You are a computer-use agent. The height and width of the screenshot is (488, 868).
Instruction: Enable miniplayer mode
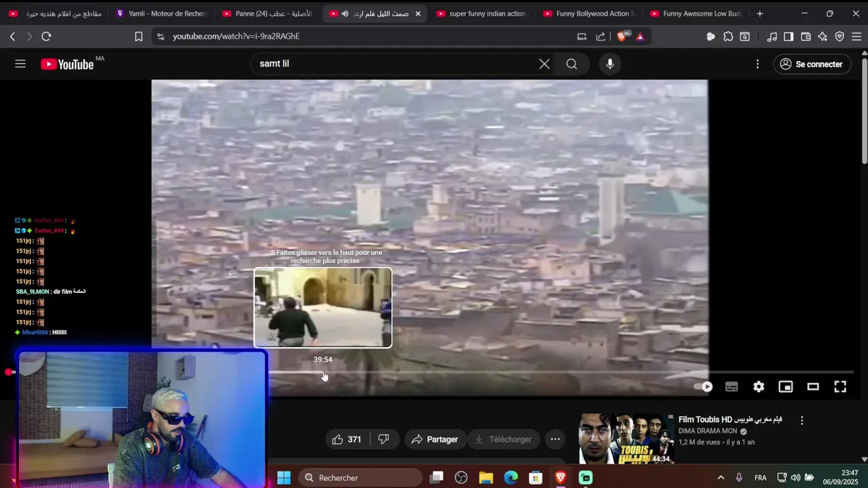click(786, 386)
